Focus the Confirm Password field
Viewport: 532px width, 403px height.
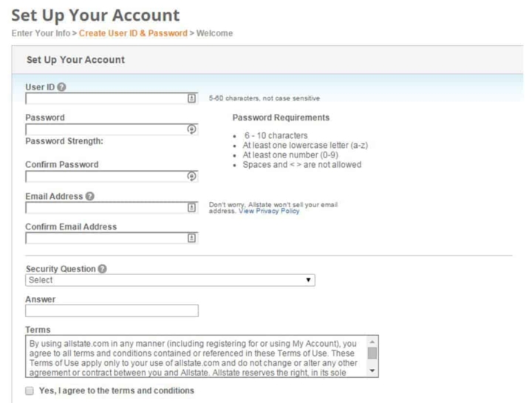tap(112, 176)
